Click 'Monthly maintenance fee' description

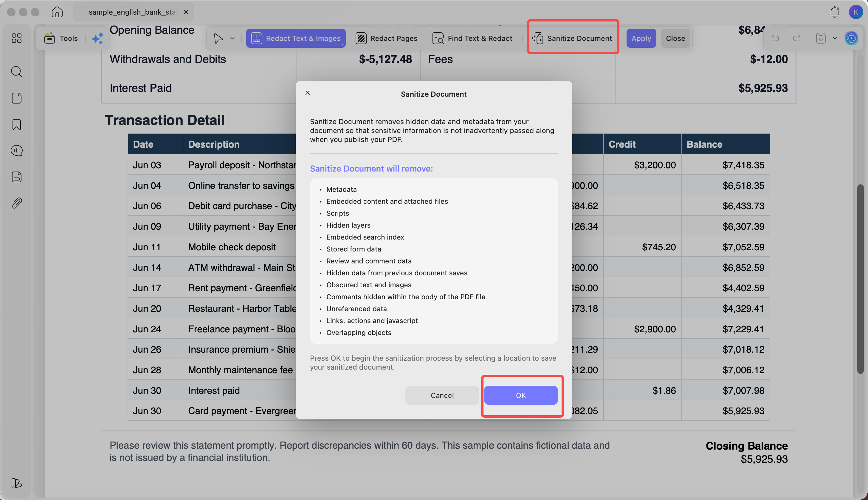[240, 370]
